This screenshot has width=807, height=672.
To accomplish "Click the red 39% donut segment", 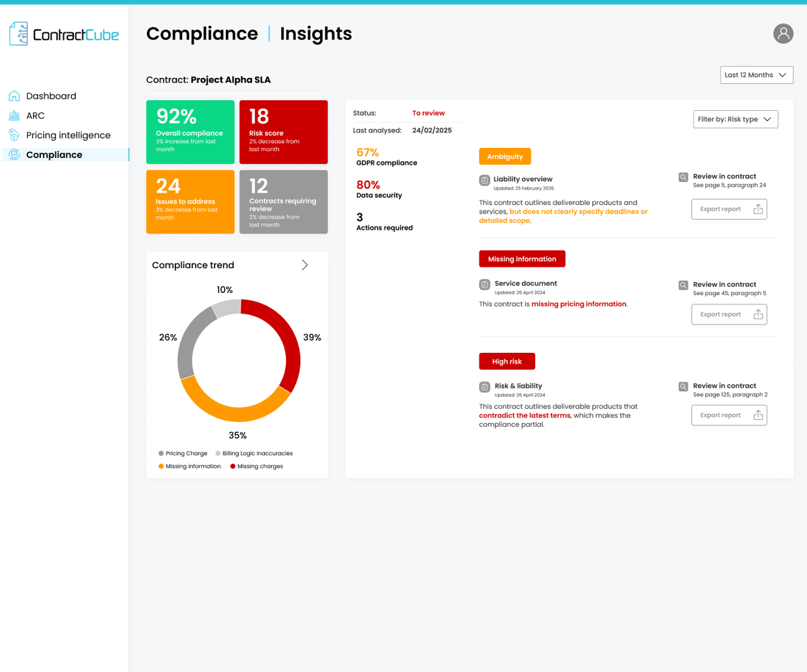I will point(291,343).
